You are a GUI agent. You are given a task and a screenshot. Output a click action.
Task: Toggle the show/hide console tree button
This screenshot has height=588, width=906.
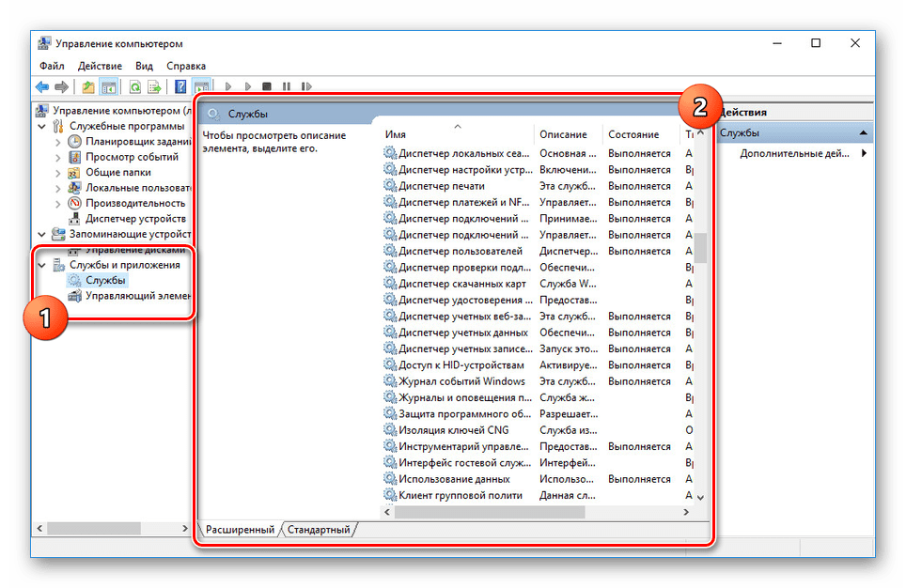[109, 86]
